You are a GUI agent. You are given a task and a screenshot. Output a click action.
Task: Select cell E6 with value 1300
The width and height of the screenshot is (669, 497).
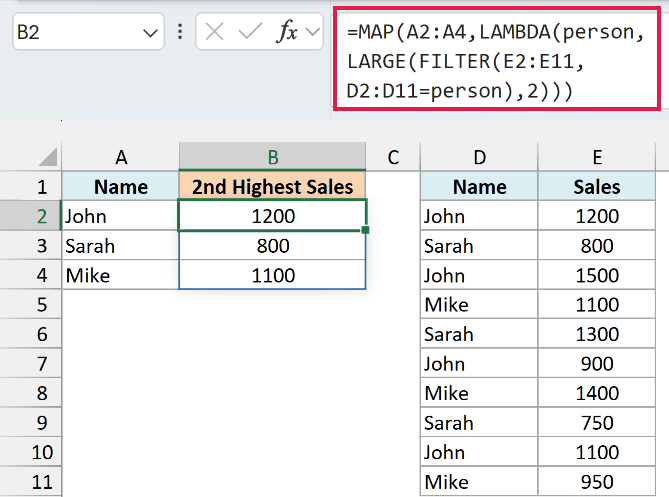coord(596,334)
